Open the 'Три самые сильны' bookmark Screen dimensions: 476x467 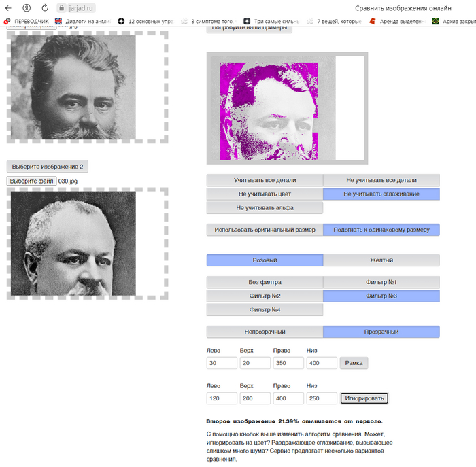[271, 21]
